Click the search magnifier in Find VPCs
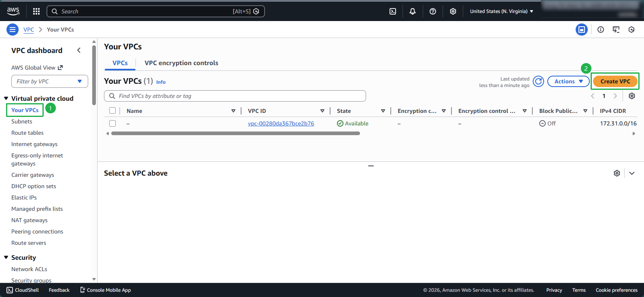 point(112,96)
